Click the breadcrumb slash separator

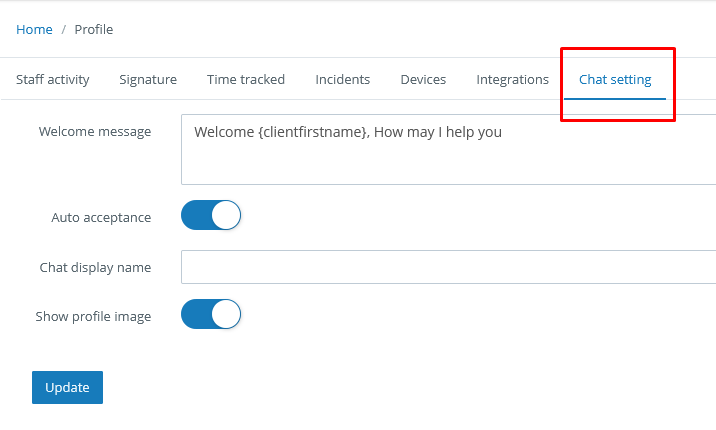pos(64,30)
